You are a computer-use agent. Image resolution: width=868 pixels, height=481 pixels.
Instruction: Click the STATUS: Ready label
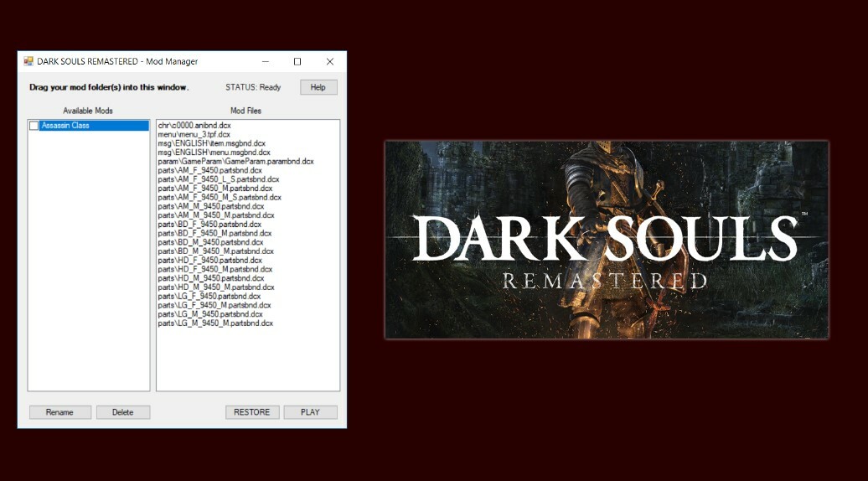(x=253, y=87)
